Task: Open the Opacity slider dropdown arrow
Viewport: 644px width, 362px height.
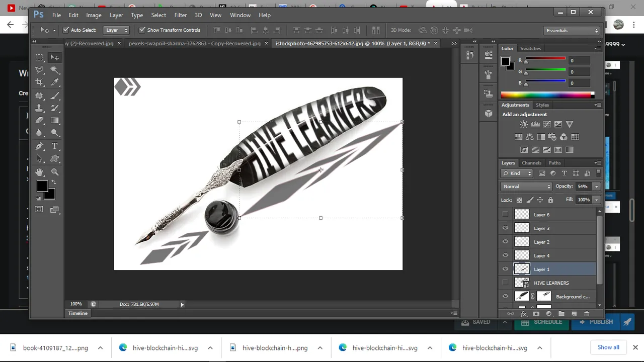Action: coord(597,187)
